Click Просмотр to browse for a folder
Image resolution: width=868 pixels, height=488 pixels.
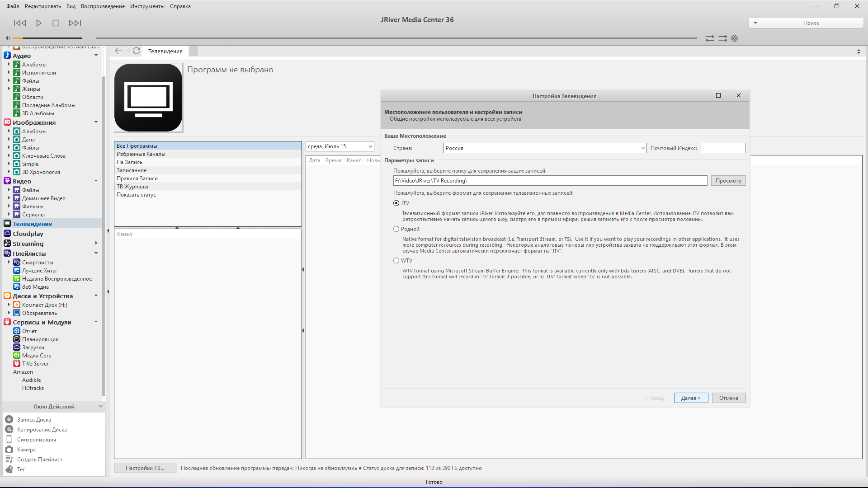728,181
